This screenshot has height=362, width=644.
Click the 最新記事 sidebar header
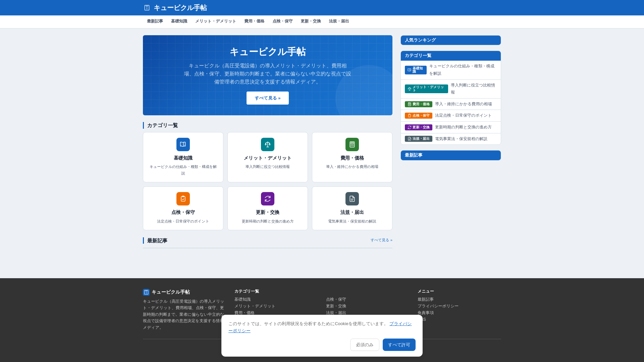(x=451, y=155)
